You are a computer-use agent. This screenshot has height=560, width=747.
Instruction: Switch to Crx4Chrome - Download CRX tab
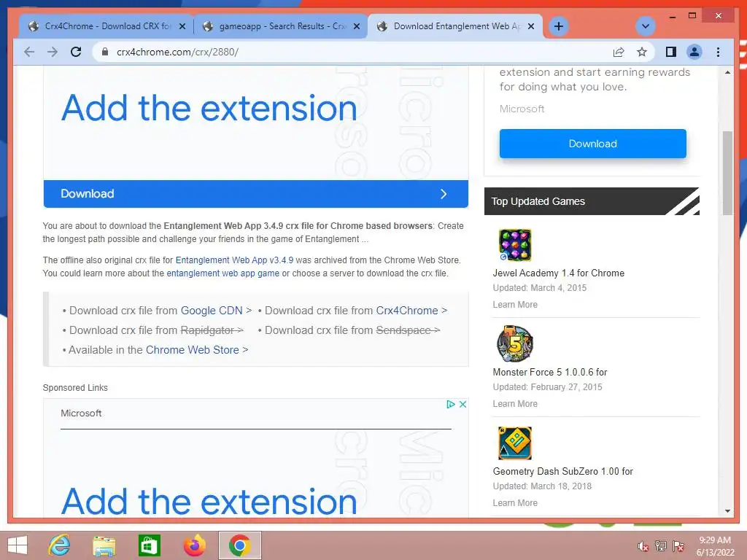107,26
